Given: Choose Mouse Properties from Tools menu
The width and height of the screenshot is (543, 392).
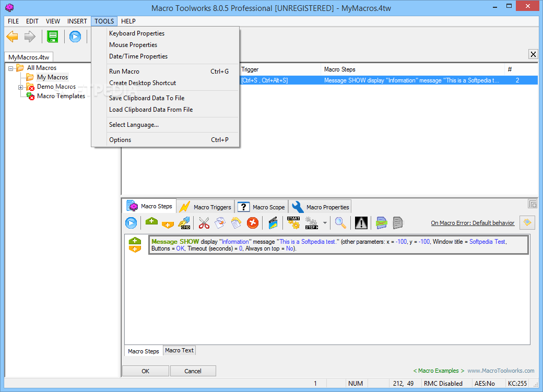Looking at the screenshot, I should tap(166, 45).
